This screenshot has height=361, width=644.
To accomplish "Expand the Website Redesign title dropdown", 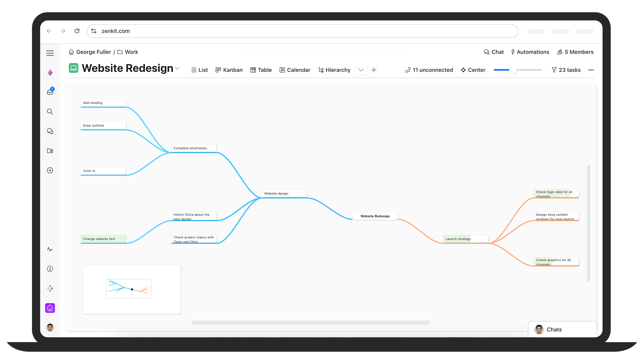I will click(177, 68).
